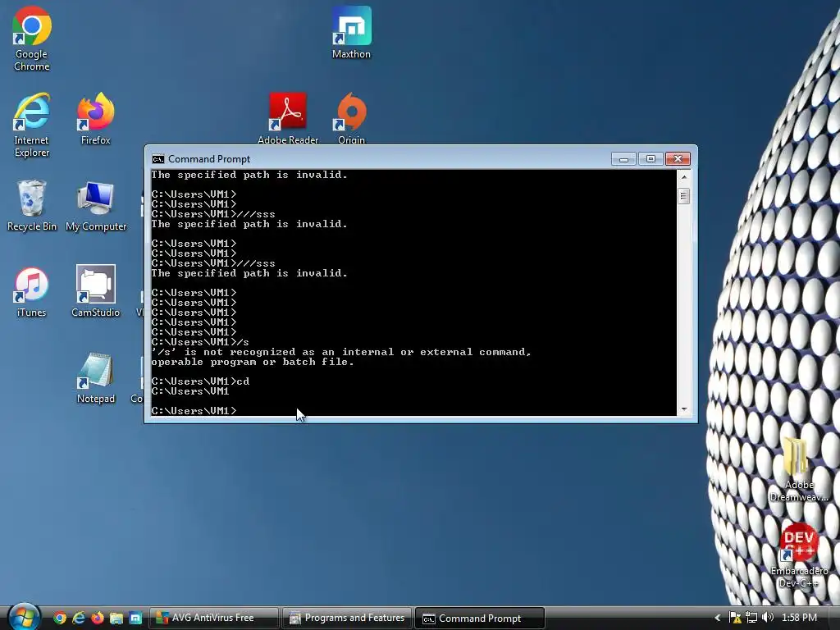Maximize the Command Prompt window
This screenshot has height=630, width=840.
(651, 159)
